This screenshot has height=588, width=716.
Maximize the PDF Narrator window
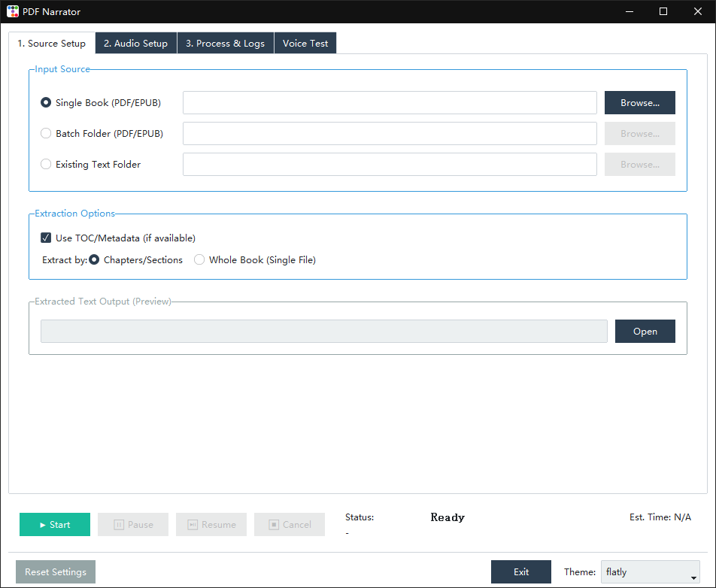[663, 11]
